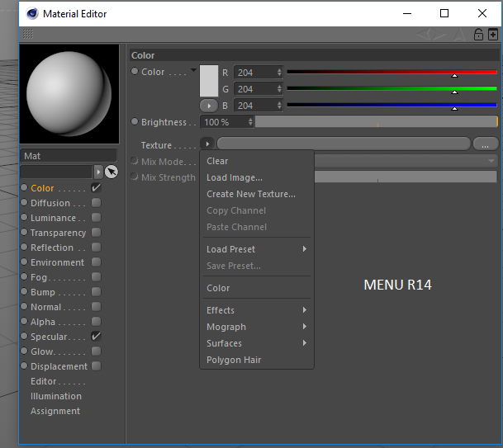
Task: Click the dot icon beside Luminance channel
Action: click(24, 217)
